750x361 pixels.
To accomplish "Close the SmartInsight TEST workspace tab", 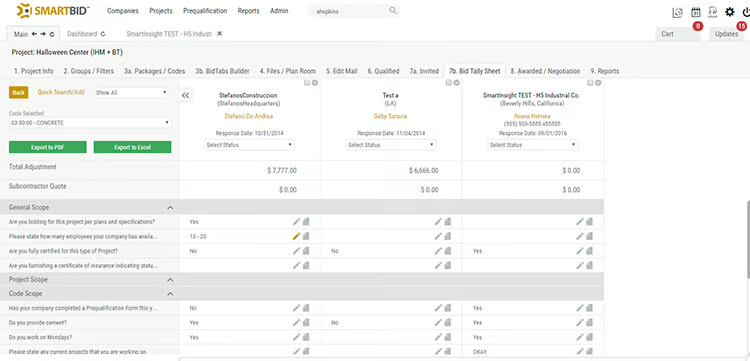I will [x=220, y=33].
